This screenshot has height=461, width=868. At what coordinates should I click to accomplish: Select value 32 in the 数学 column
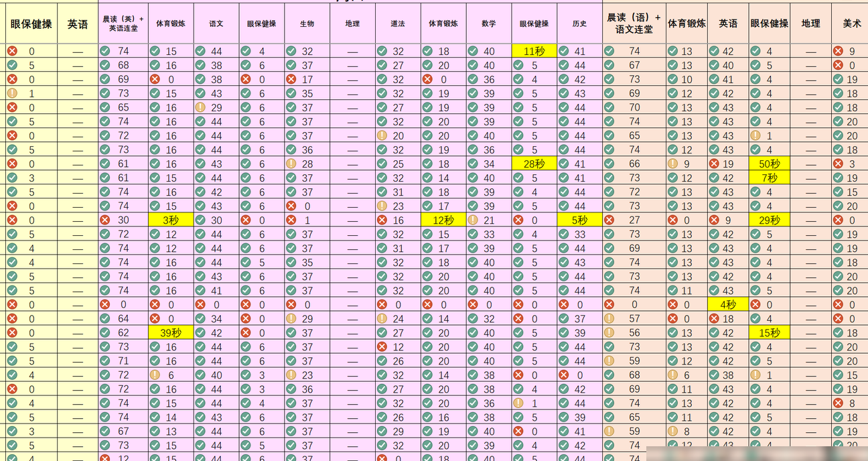[489, 318]
